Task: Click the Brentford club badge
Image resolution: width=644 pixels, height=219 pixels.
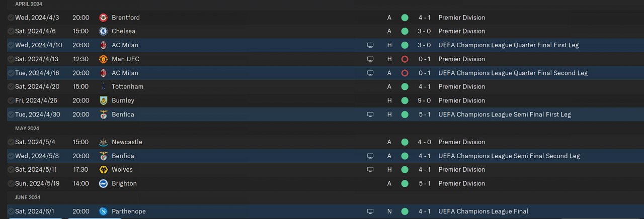Action: 103,18
